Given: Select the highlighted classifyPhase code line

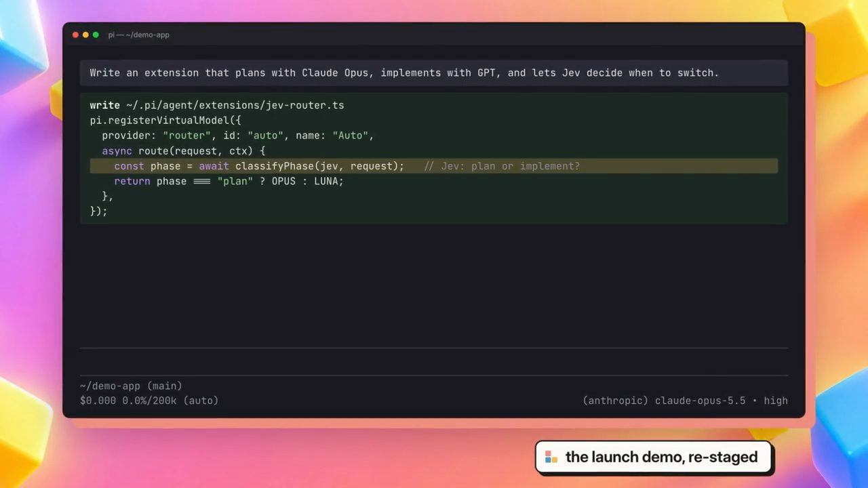Looking at the screenshot, I should click(434, 166).
